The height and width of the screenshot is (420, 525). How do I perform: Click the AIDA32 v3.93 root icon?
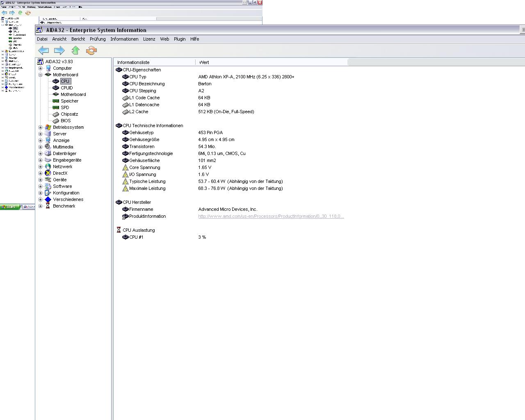[x=40, y=62]
